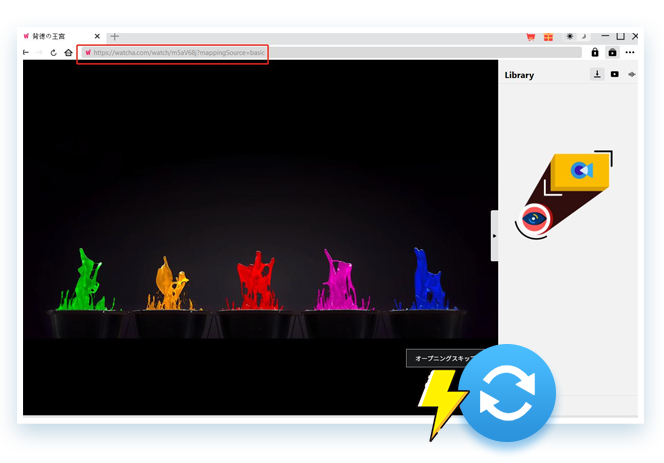The image size is (664, 463).
Task: Go forward with the forward arrow
Action: [x=39, y=53]
